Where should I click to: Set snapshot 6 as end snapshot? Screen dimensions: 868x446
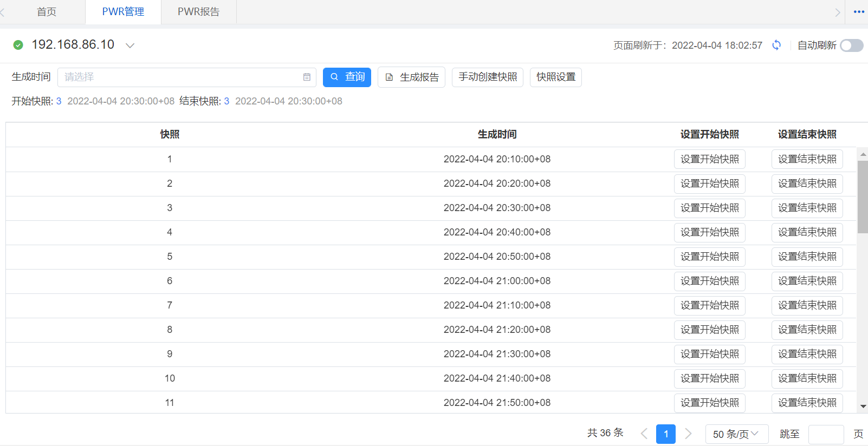click(x=807, y=281)
